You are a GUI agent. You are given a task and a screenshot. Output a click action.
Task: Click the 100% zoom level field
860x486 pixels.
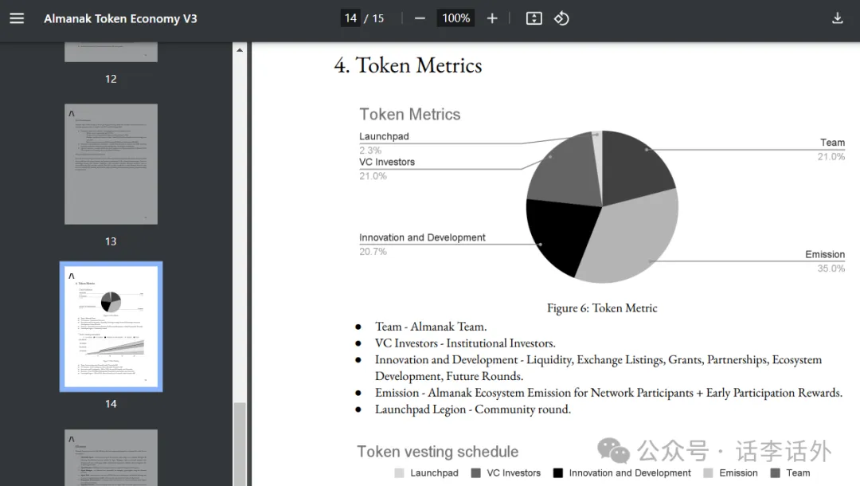tap(456, 18)
